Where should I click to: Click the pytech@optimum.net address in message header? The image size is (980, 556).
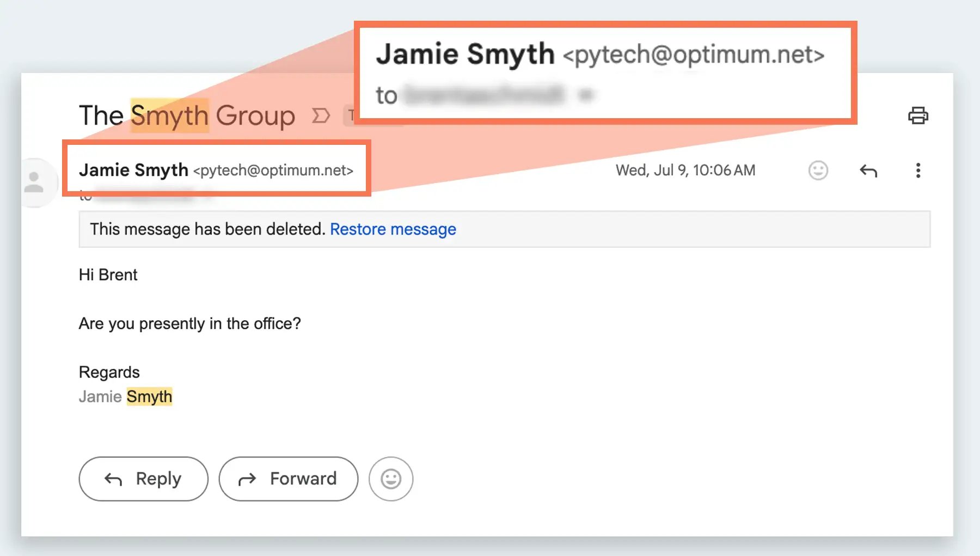pyautogui.click(x=273, y=170)
